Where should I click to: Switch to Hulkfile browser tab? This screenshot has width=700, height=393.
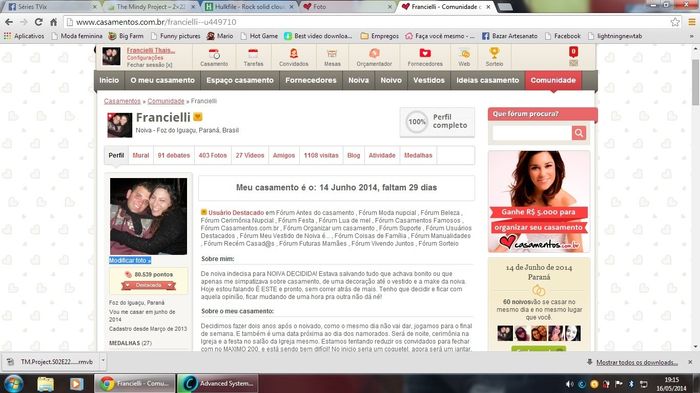coord(249,7)
